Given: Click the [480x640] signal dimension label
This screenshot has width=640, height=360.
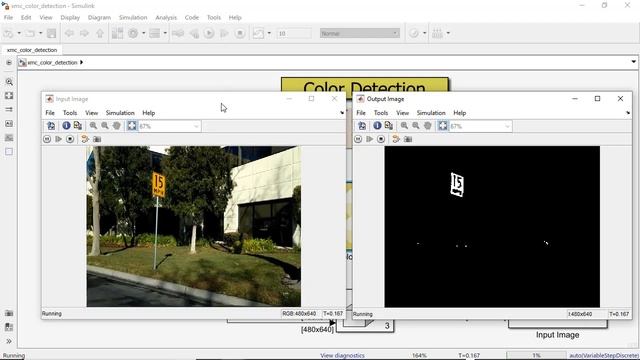Looking at the screenshot, I should point(317,329).
